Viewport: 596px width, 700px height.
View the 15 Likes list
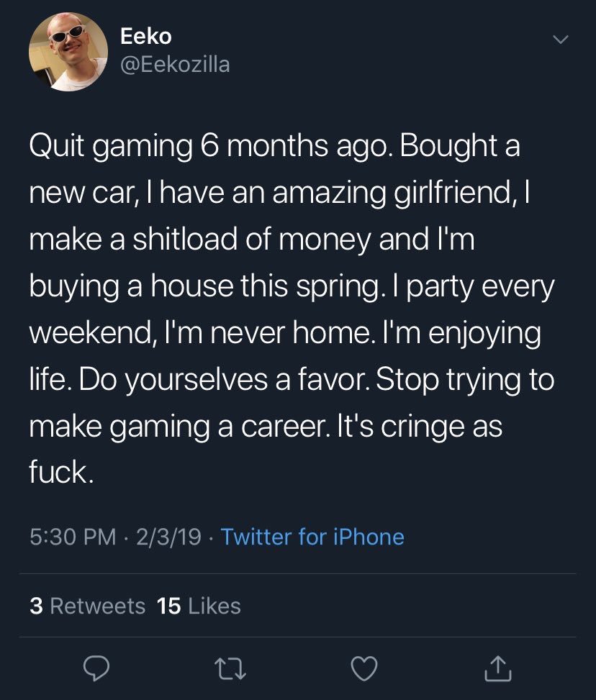(x=199, y=606)
